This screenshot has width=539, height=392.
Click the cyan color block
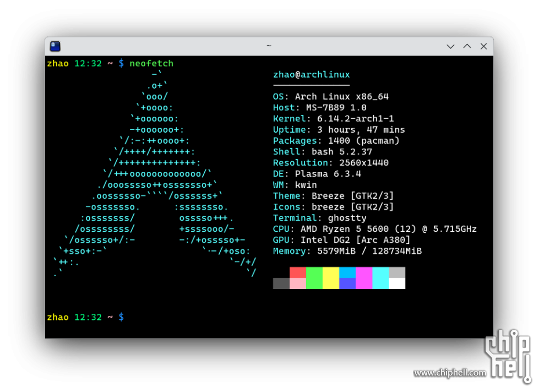pyautogui.click(x=380, y=278)
